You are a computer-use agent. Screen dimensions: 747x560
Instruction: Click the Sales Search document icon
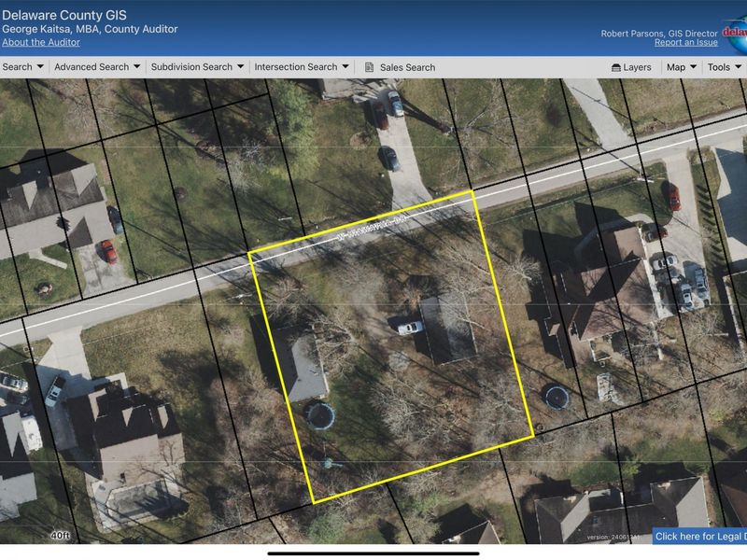tap(369, 67)
